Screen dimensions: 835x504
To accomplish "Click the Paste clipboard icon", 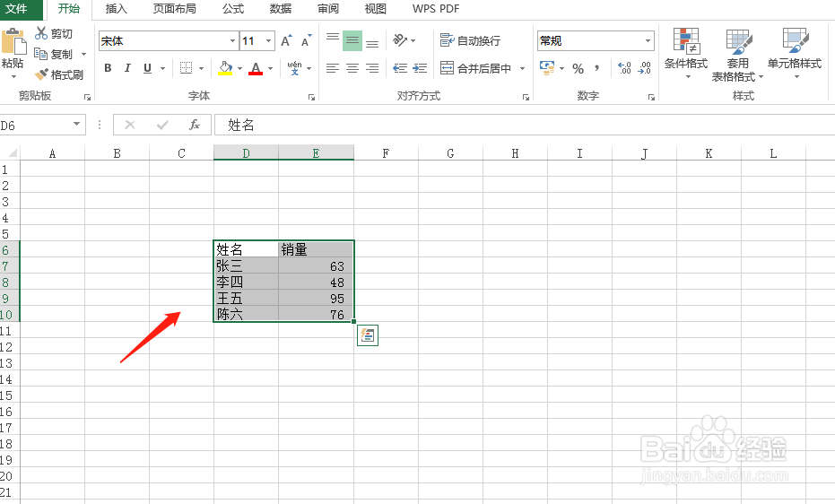I will (x=13, y=42).
